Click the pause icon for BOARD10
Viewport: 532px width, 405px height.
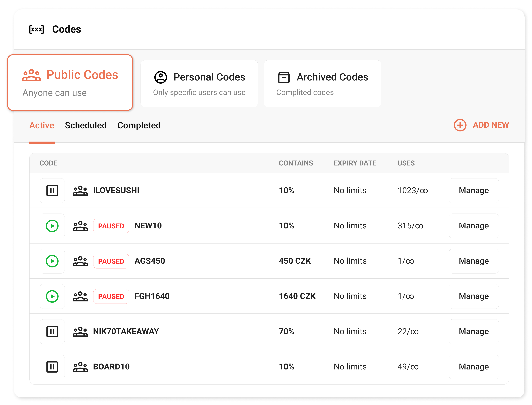click(x=52, y=367)
